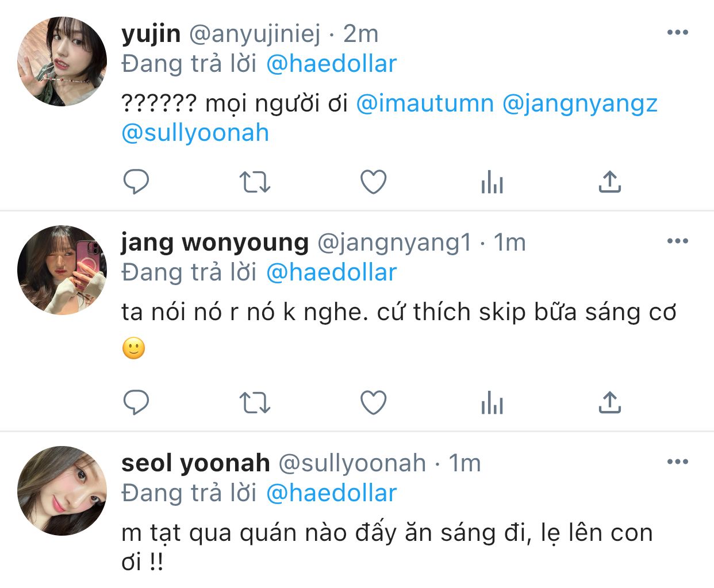Screen dimensions: 714x588
Task: Retweet yujin's tweet
Action: [254, 182]
